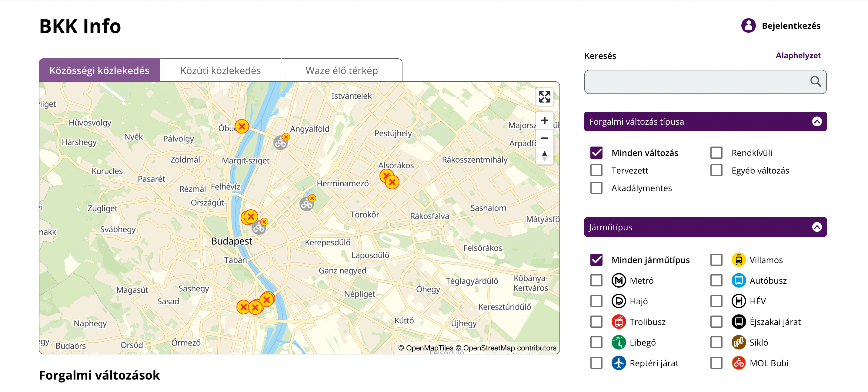Click the Sikló brown icon
The height and width of the screenshot is (392, 868).
coord(738,343)
